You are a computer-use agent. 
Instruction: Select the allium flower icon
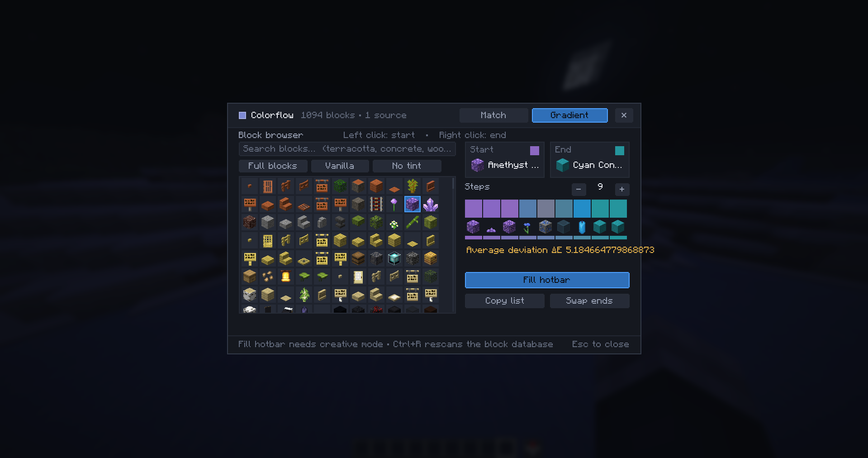394,205
